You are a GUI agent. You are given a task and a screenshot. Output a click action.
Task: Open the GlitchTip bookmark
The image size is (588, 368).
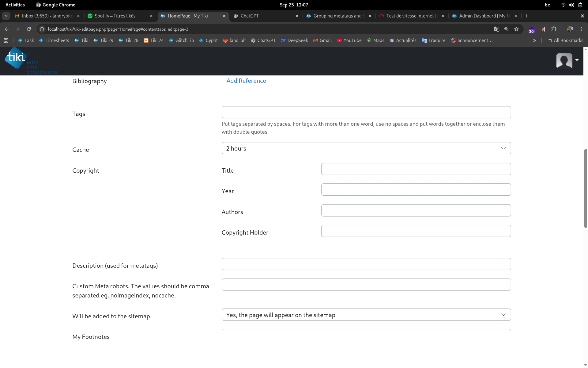pyautogui.click(x=181, y=40)
